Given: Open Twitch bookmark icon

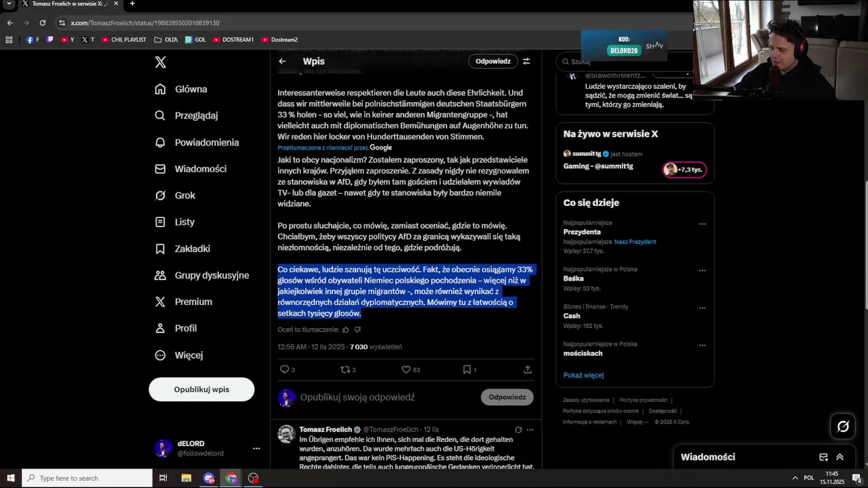Looking at the screenshot, I should tap(50, 39).
